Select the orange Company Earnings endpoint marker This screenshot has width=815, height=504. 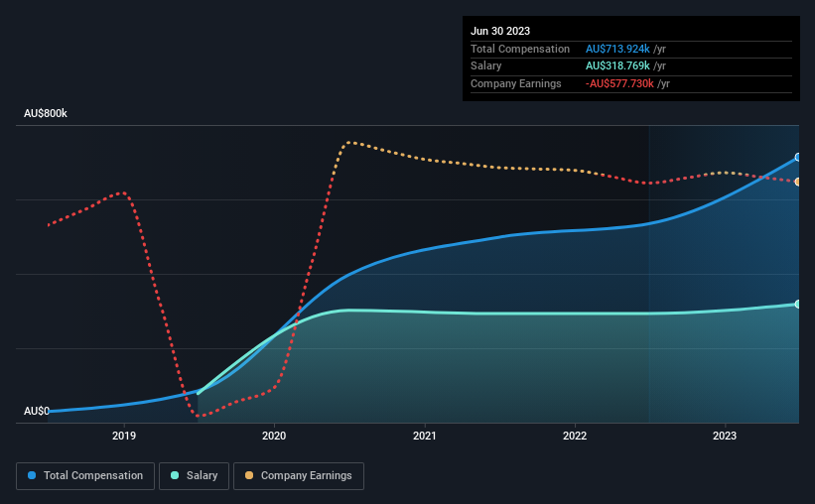[798, 182]
